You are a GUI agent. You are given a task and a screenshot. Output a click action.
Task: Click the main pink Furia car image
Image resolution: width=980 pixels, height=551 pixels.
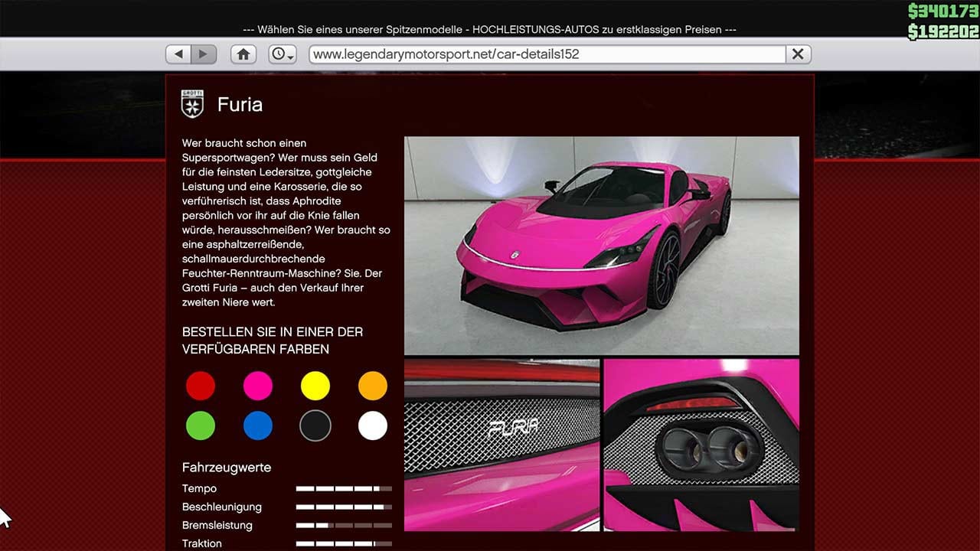601,245
